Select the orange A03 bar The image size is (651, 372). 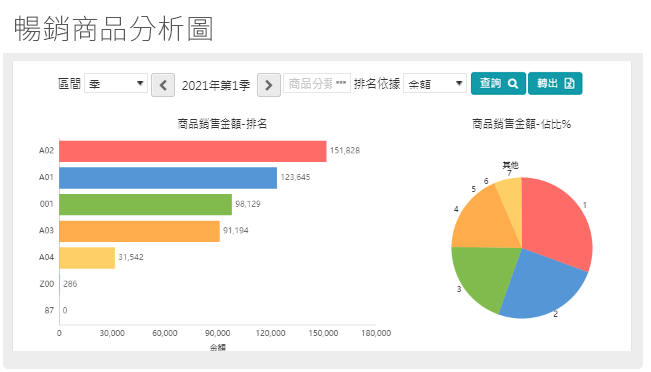140,231
